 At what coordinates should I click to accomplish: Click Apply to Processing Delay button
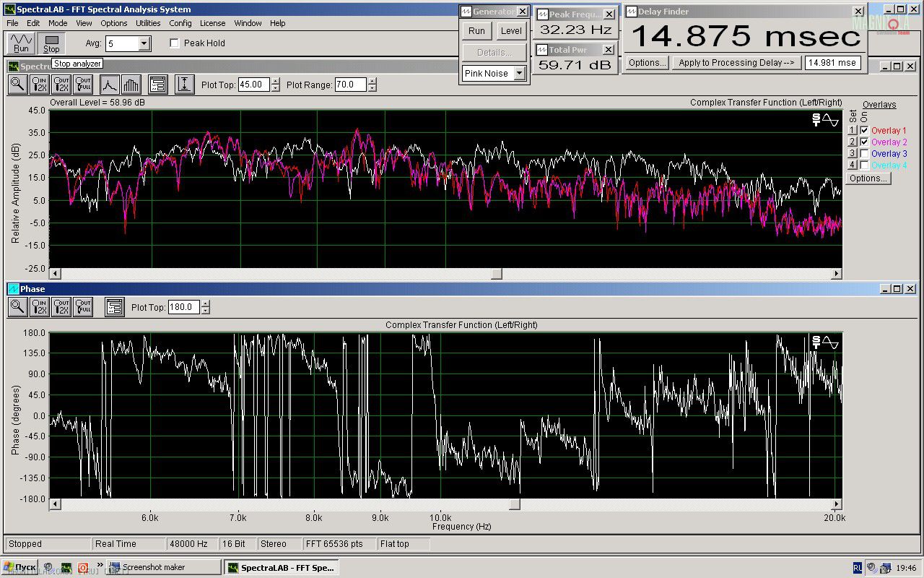pos(736,63)
